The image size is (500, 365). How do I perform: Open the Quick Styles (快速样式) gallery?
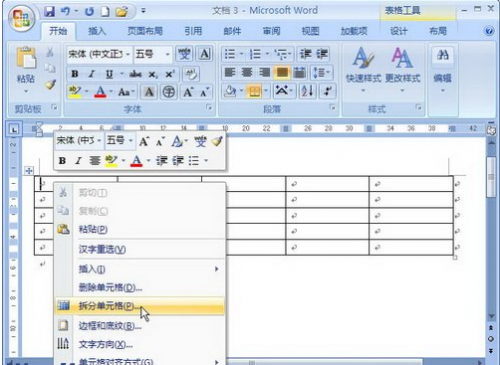(363, 69)
